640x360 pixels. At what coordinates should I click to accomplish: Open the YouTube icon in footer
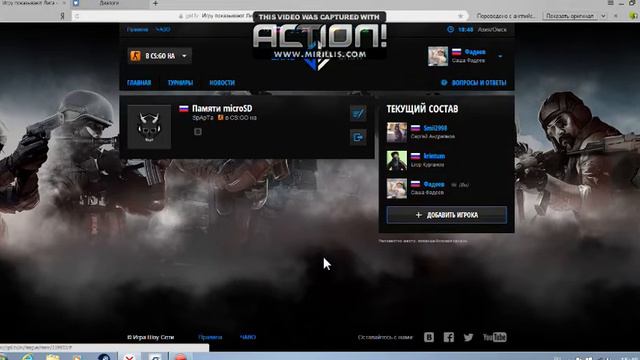[x=495, y=337]
